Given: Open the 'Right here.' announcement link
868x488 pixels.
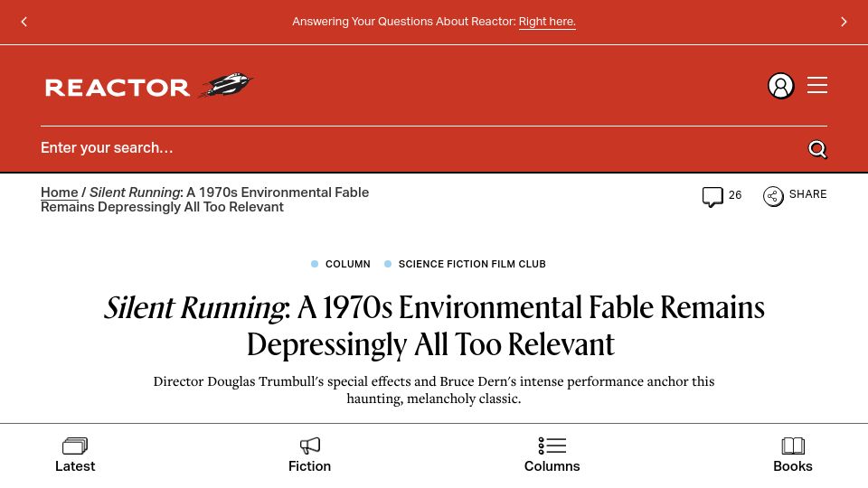Looking at the screenshot, I should pos(547,22).
